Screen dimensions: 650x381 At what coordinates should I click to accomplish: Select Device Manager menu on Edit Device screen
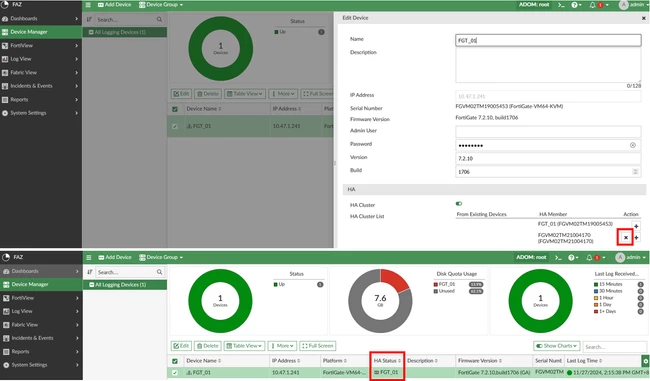coord(41,32)
